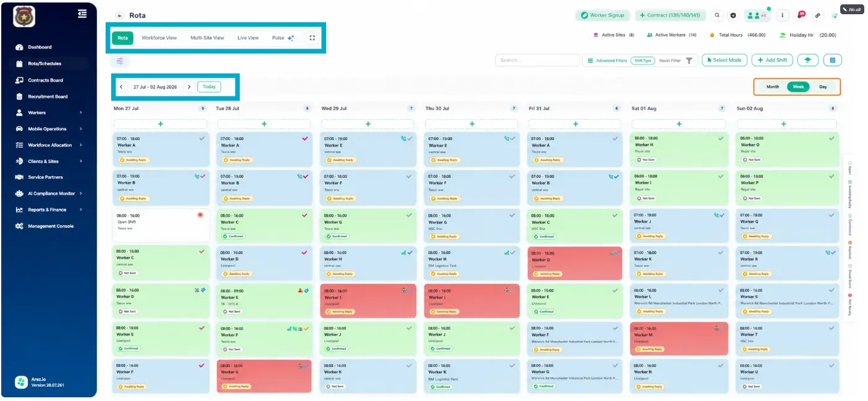
Task: Open the notifications bell with red badge
Action: [x=801, y=15]
